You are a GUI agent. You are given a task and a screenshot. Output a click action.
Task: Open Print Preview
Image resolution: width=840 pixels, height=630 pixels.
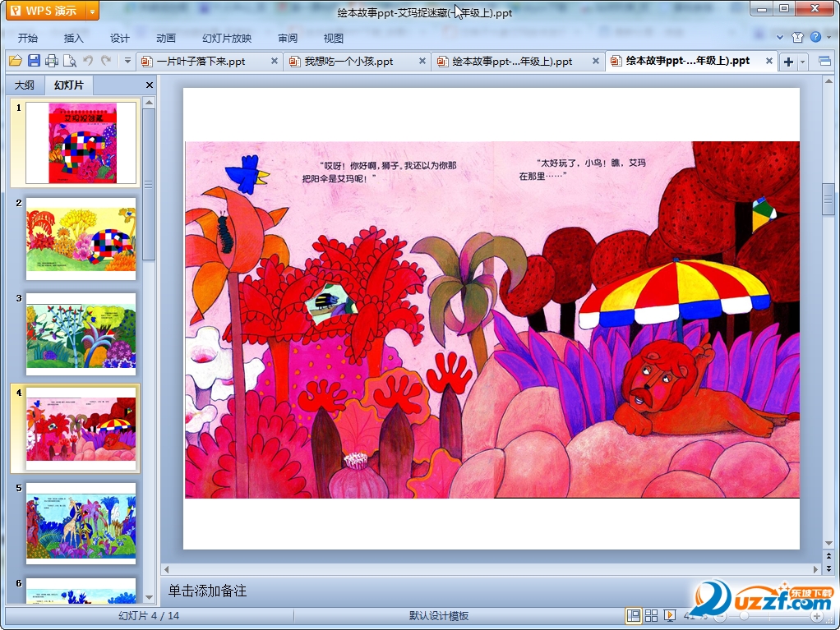[x=70, y=61]
